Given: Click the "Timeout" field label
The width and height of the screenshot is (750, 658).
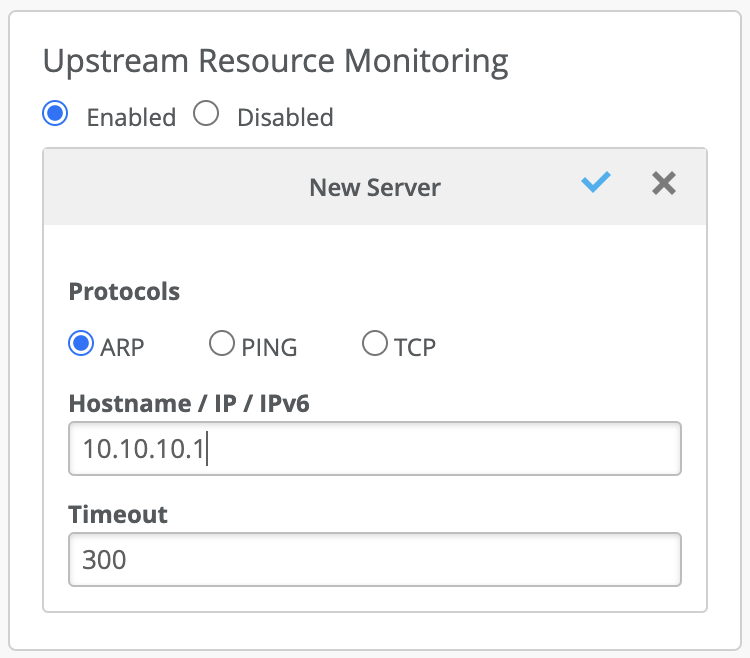Looking at the screenshot, I should pyautogui.click(x=118, y=514).
